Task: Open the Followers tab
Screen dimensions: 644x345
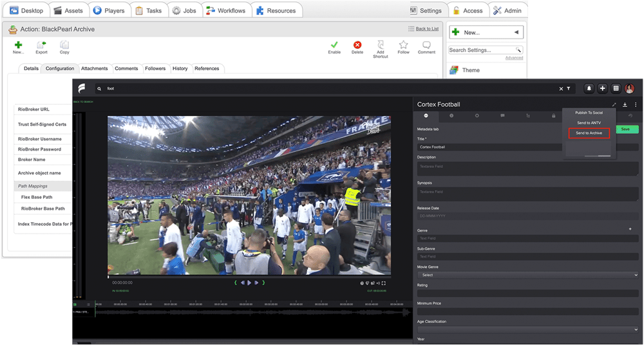Action: (x=155, y=69)
